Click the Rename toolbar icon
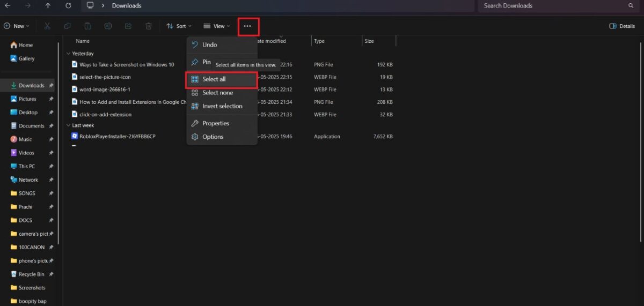Viewport: 644px width, 306px height. (x=108, y=26)
